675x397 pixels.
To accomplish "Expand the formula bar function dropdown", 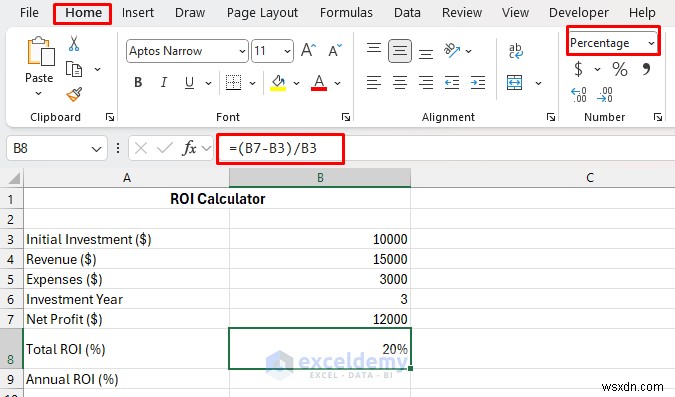I will (x=207, y=149).
